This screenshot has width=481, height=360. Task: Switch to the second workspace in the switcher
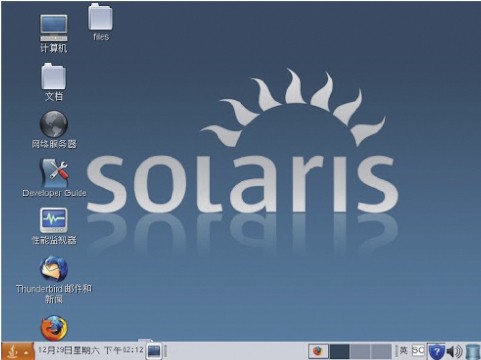coord(360,351)
